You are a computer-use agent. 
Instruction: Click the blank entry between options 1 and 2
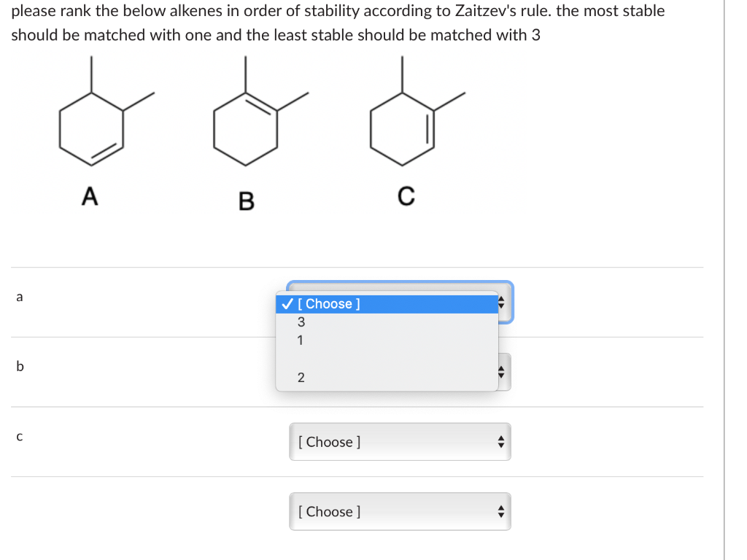(x=387, y=359)
